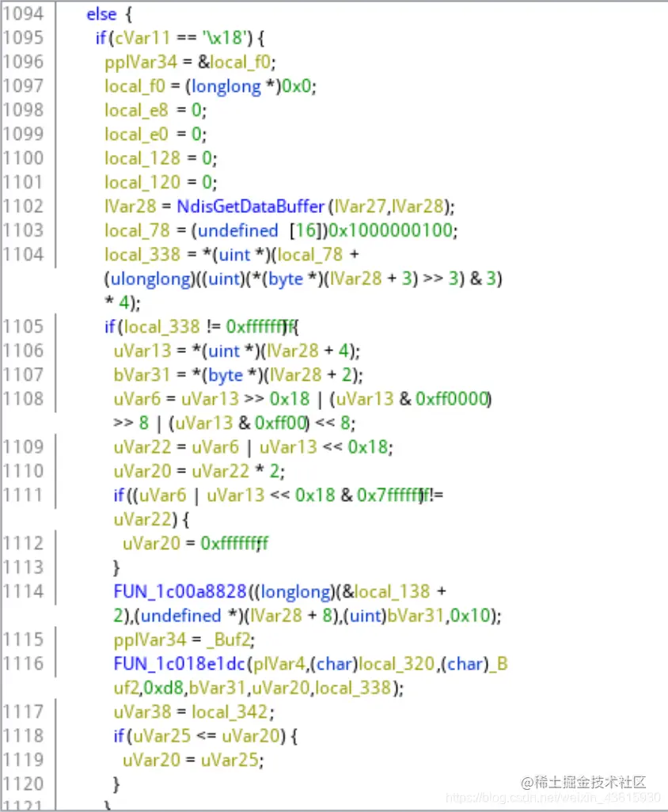Click constant 0x1000000100 on line 1103
This screenshot has width=668, height=812.
pos(391,230)
